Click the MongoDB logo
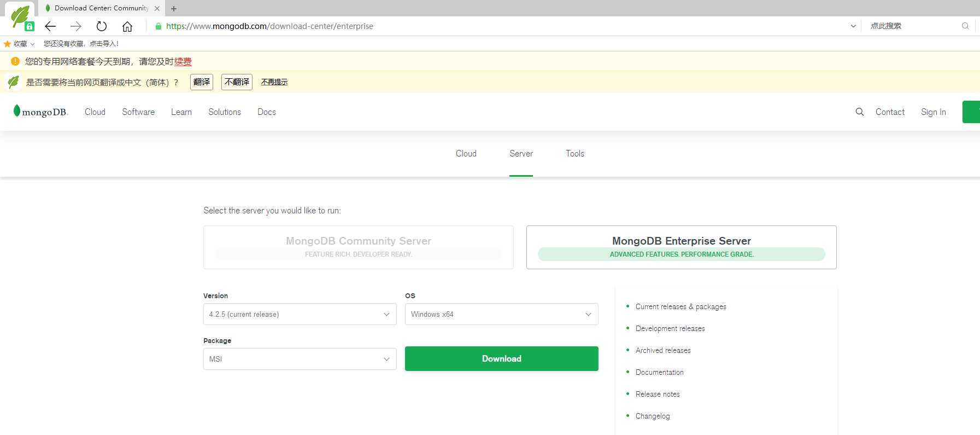Screen dimensions: 980x435 (x=40, y=112)
